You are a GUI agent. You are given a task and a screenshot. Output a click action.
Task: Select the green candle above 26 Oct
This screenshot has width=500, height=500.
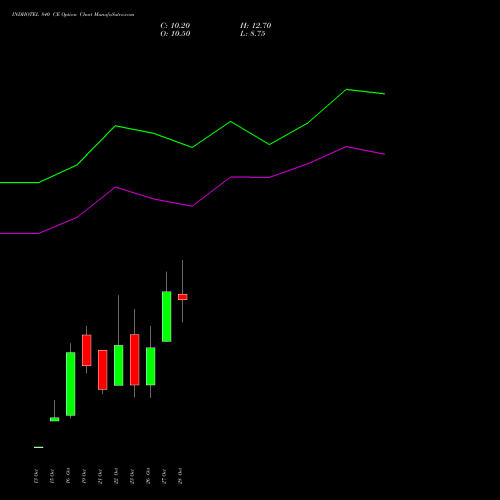pos(151,366)
